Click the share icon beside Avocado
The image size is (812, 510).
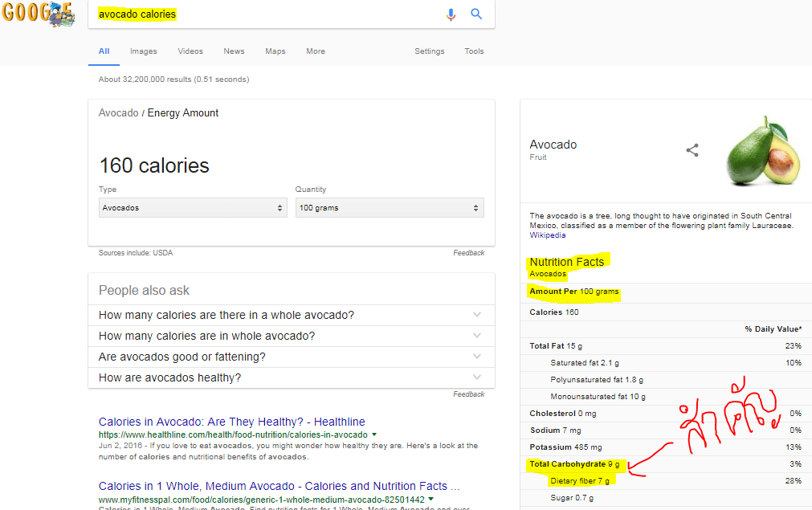click(x=692, y=150)
